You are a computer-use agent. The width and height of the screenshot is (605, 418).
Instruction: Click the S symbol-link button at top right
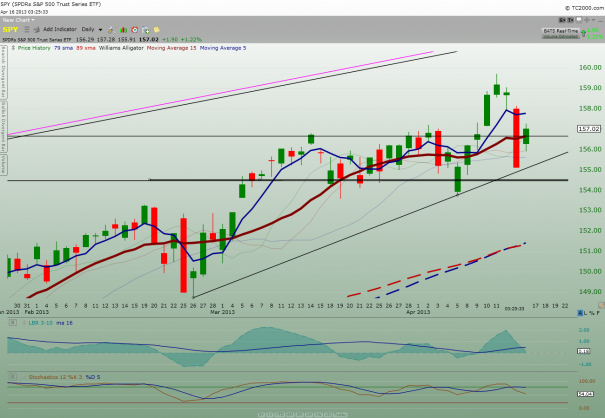point(562,20)
